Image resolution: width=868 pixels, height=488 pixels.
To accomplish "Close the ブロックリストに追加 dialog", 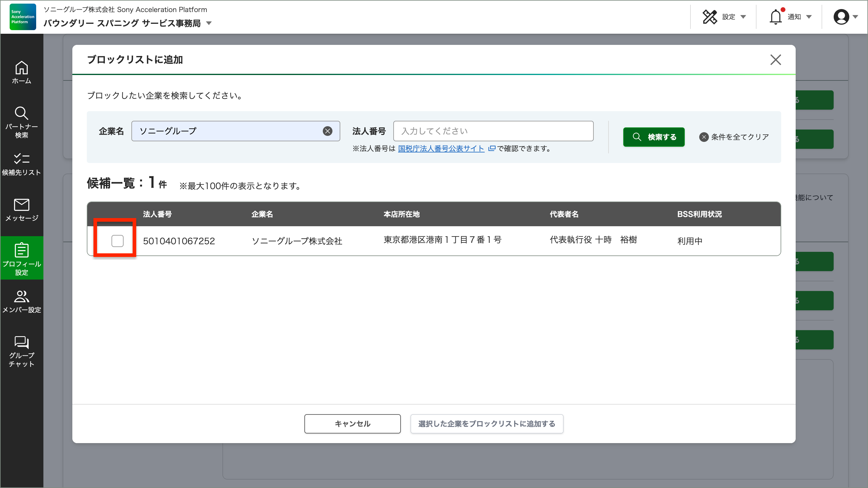I will [x=776, y=60].
